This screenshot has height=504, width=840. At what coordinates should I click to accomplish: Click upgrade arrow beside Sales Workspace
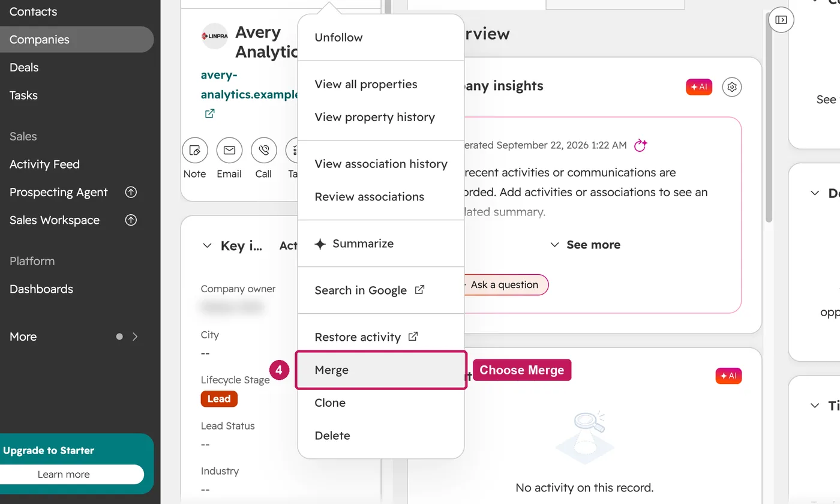click(x=131, y=220)
